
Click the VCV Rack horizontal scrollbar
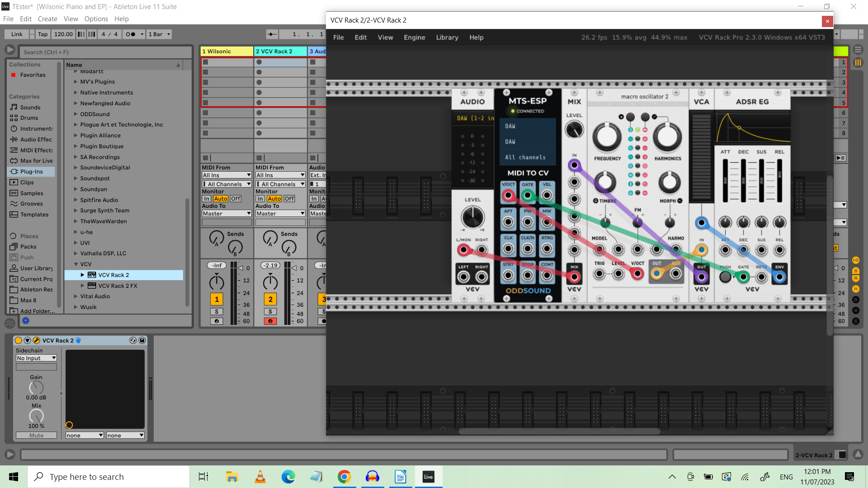pos(559,432)
